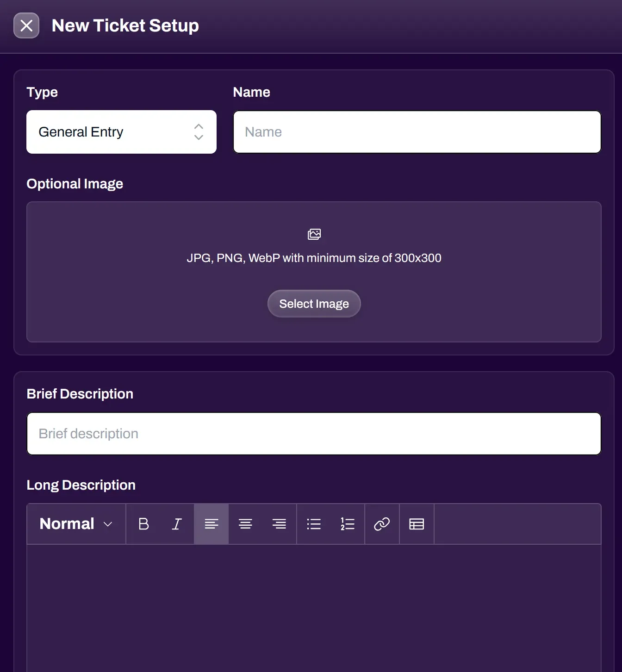This screenshot has width=622, height=672.
Task: Open the Normal text style dropdown
Action: 76,524
